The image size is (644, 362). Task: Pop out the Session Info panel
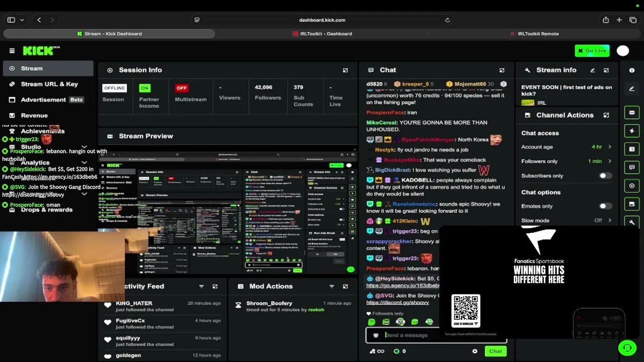(345, 70)
